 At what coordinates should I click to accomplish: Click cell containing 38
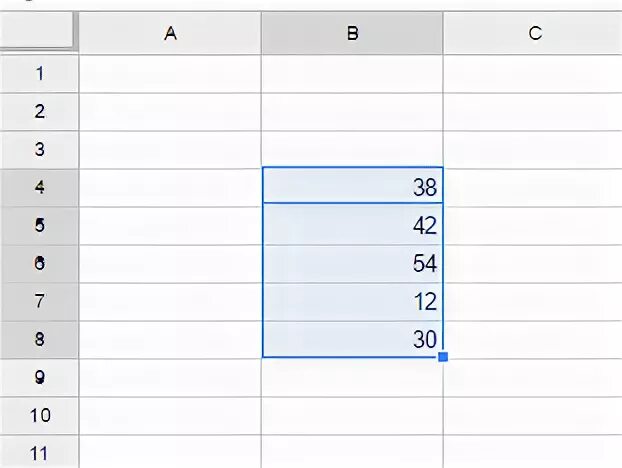[353, 186]
